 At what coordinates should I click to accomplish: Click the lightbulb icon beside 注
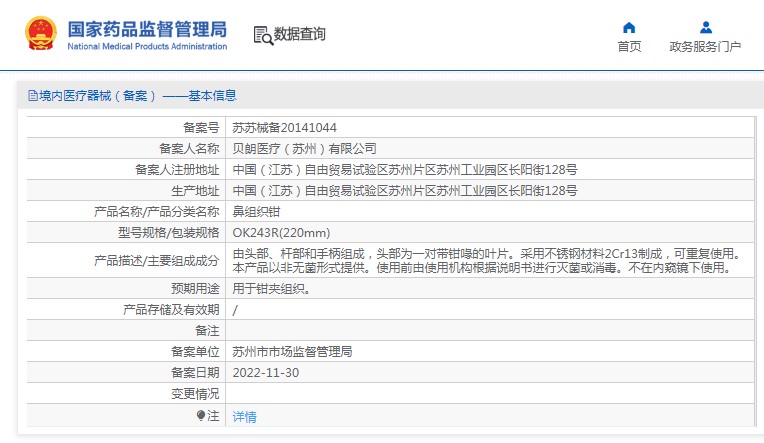[201, 415]
